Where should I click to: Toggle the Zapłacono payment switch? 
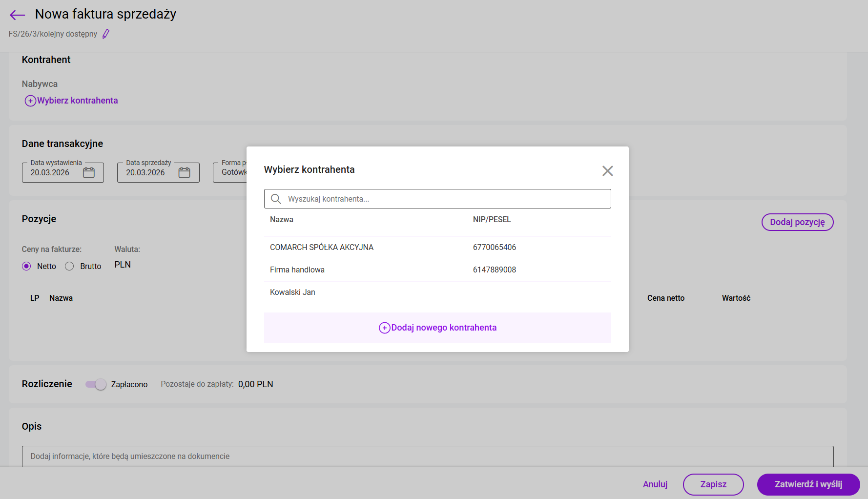tap(96, 384)
